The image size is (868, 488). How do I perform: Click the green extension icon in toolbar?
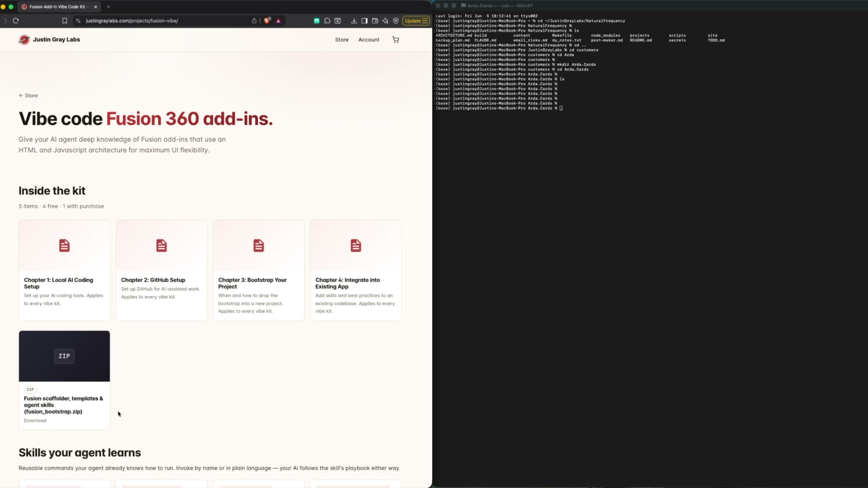coord(316,21)
